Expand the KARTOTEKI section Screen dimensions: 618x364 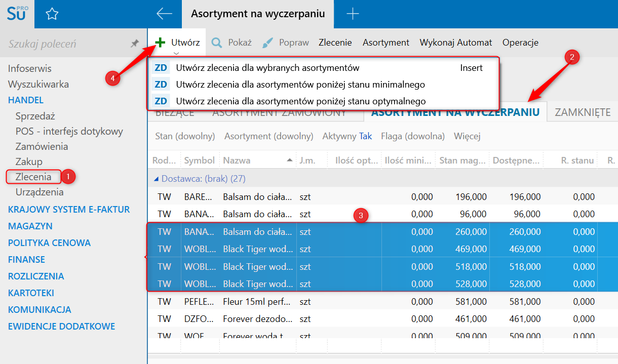31,293
